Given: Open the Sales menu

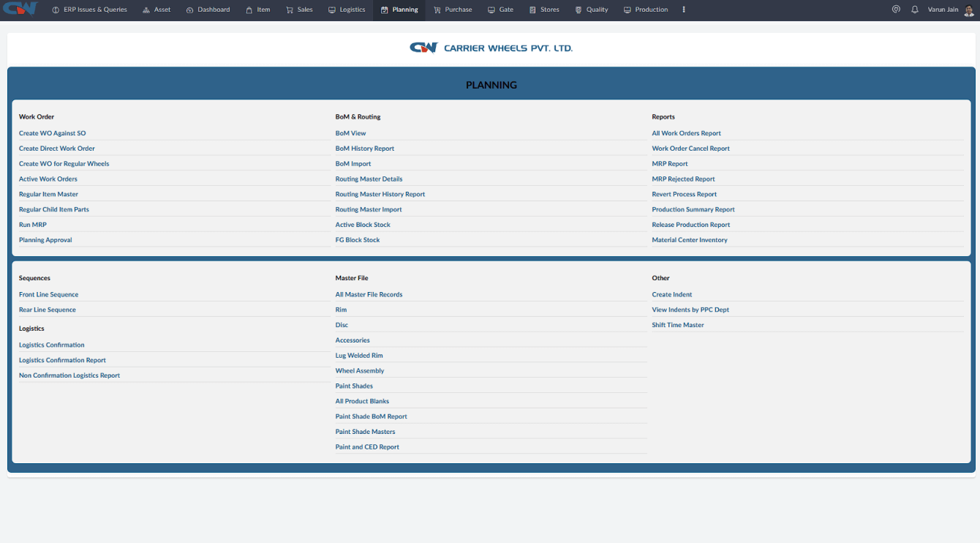Looking at the screenshot, I should (300, 10).
